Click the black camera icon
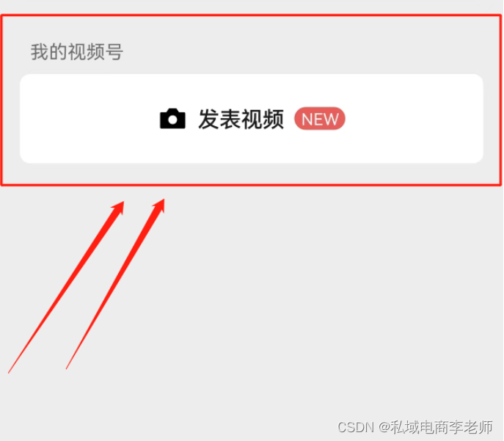 [172, 119]
